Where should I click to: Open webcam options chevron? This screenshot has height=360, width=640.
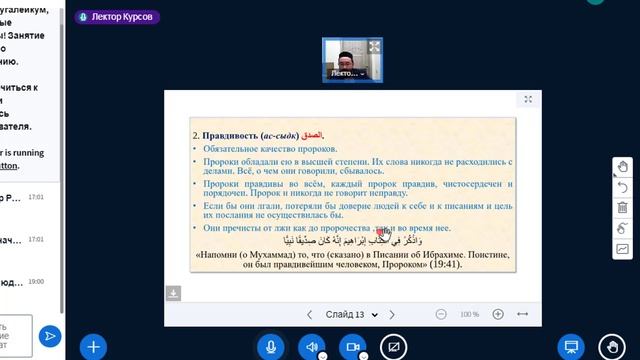click(363, 356)
